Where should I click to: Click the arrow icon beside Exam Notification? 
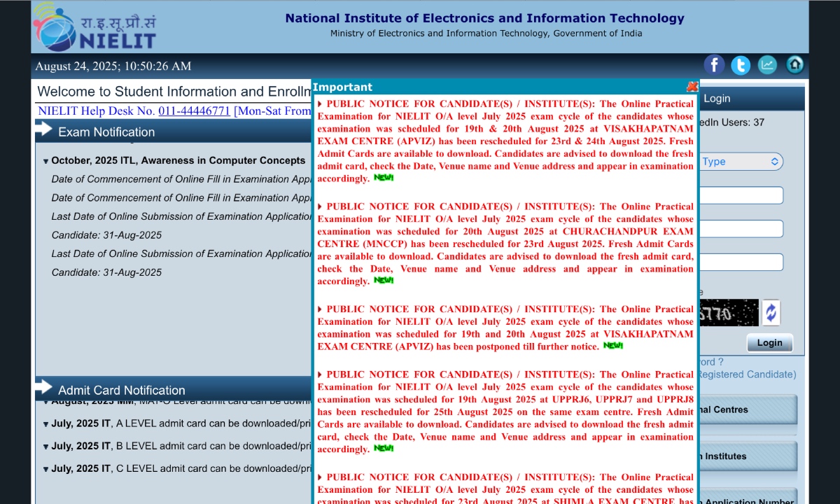pyautogui.click(x=44, y=129)
